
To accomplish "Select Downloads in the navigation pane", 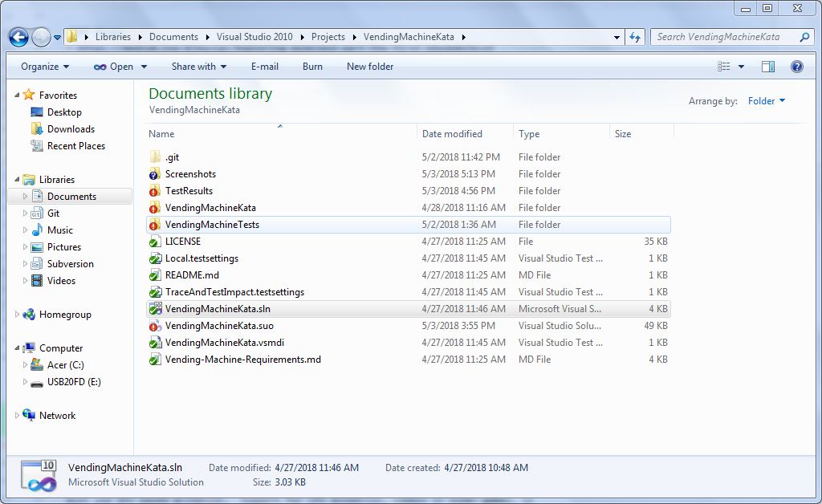I will 71,129.
